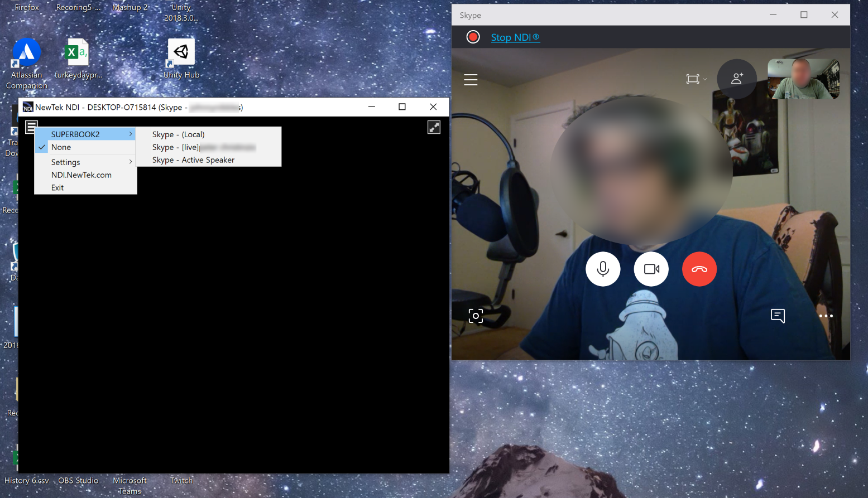Click the History 6.csv desktop label
Screen dimensions: 868x498
coord(26,481)
